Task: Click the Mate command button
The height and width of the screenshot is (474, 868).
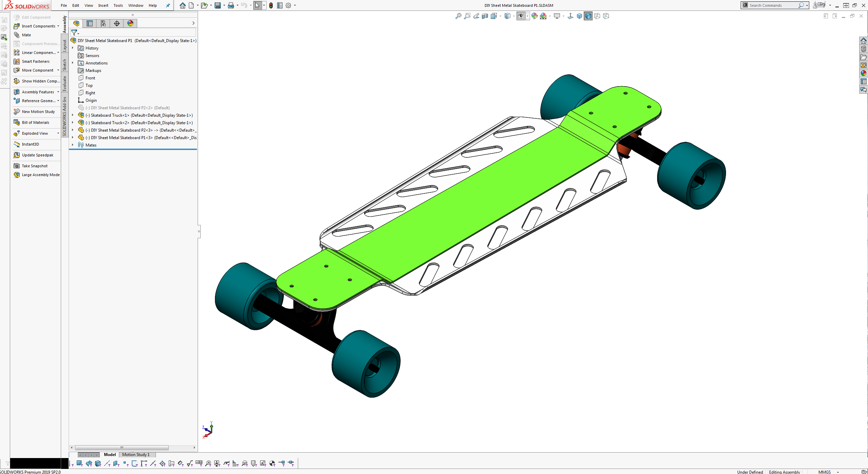Action: (x=22, y=35)
